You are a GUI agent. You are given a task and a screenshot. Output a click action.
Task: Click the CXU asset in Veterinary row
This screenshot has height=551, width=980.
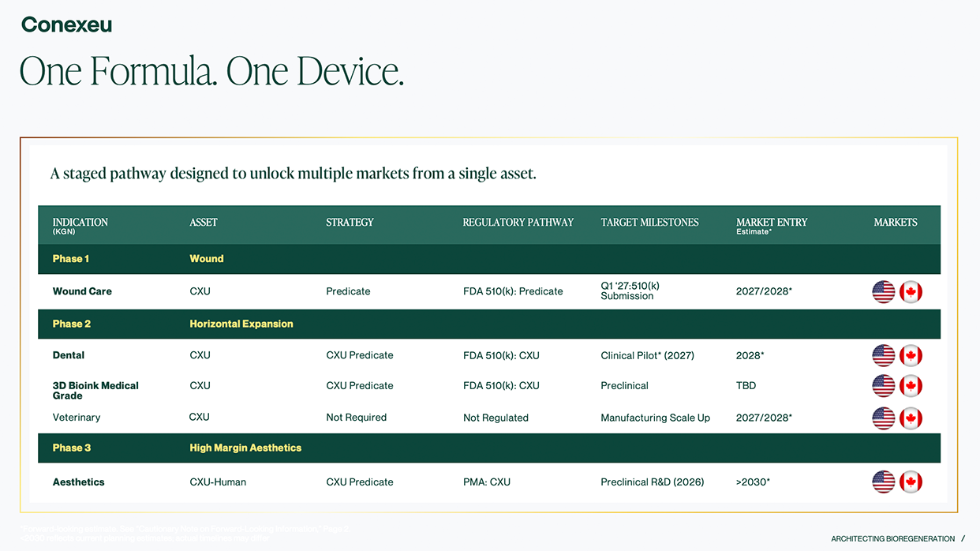(200, 418)
